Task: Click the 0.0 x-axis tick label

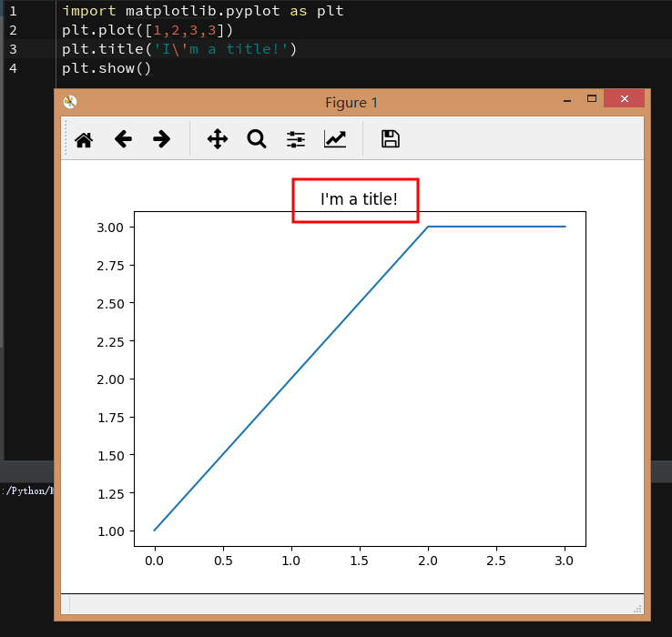Action: pos(154,561)
